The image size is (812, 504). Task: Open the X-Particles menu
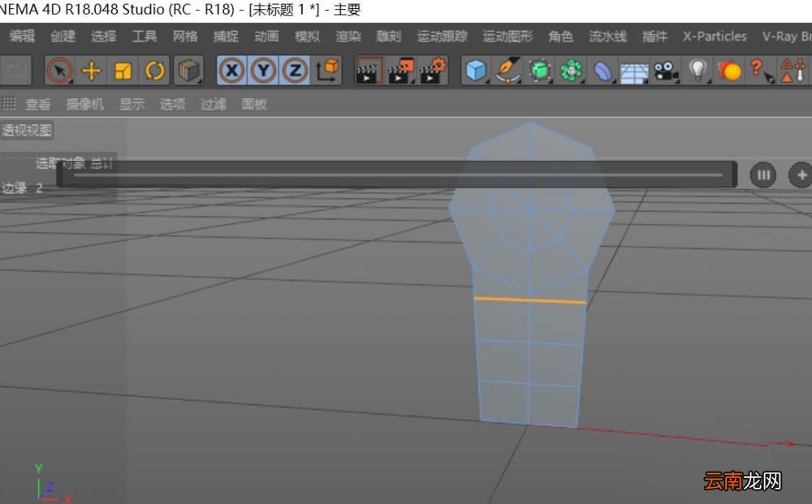coord(715,36)
